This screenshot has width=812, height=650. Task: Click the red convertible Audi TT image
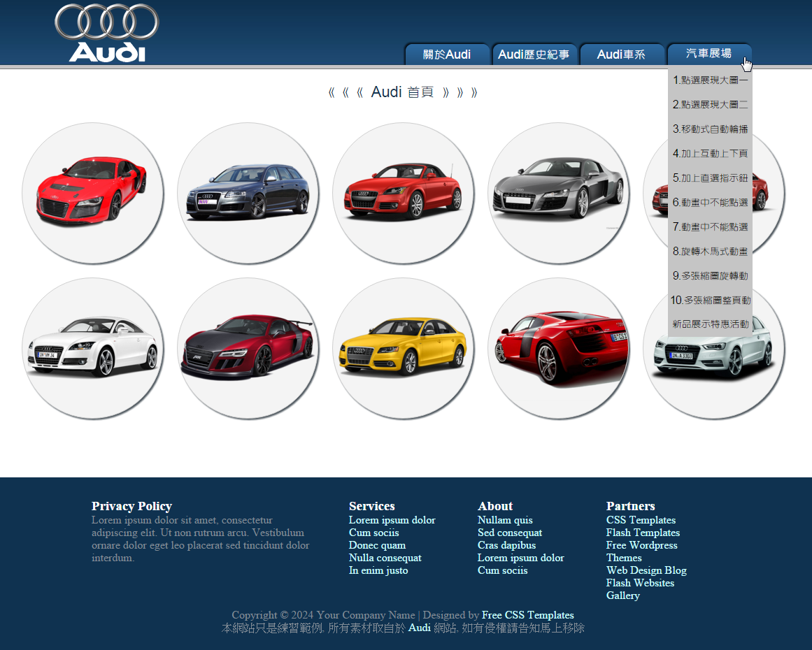tap(404, 194)
